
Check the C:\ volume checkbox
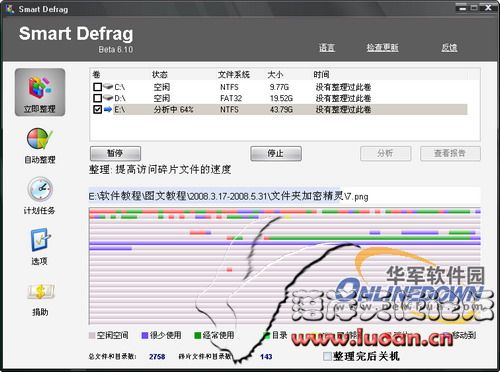coord(97,87)
